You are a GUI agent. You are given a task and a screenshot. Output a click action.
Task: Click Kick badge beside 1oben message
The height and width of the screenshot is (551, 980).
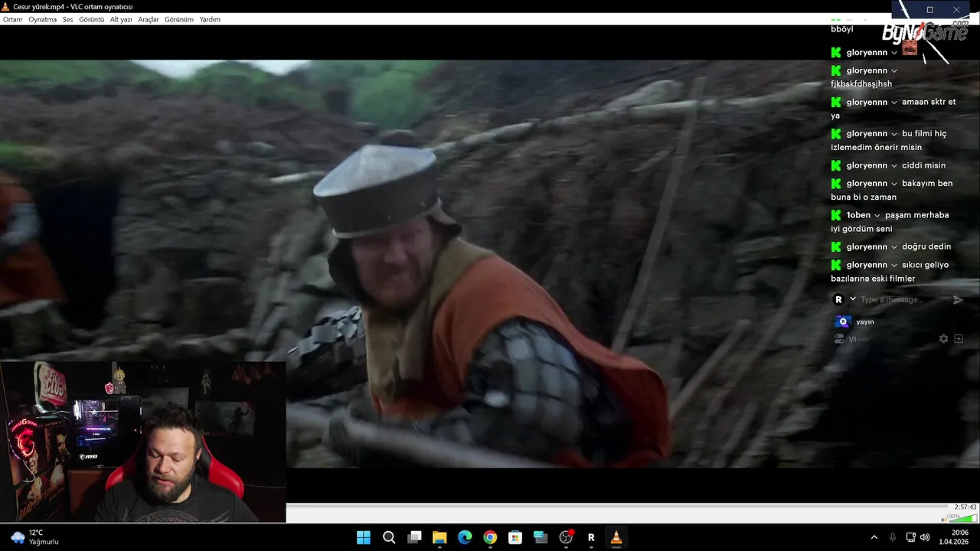click(x=836, y=215)
